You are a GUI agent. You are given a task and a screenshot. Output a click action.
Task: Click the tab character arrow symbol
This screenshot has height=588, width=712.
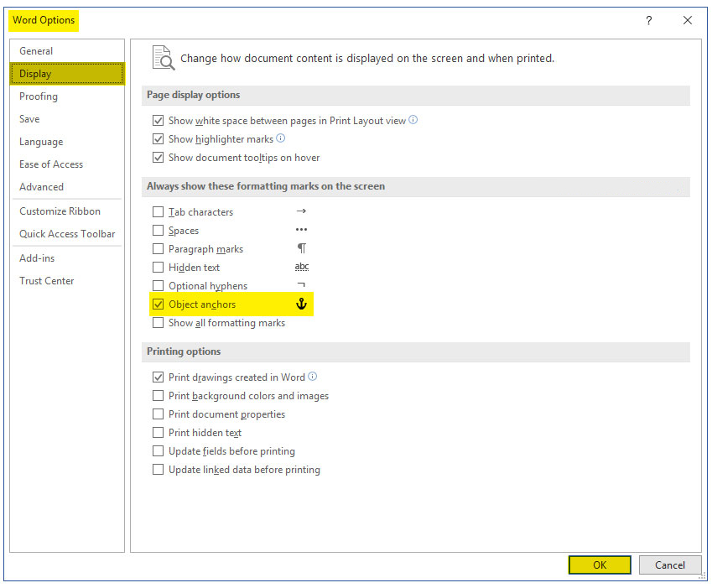[x=301, y=211]
